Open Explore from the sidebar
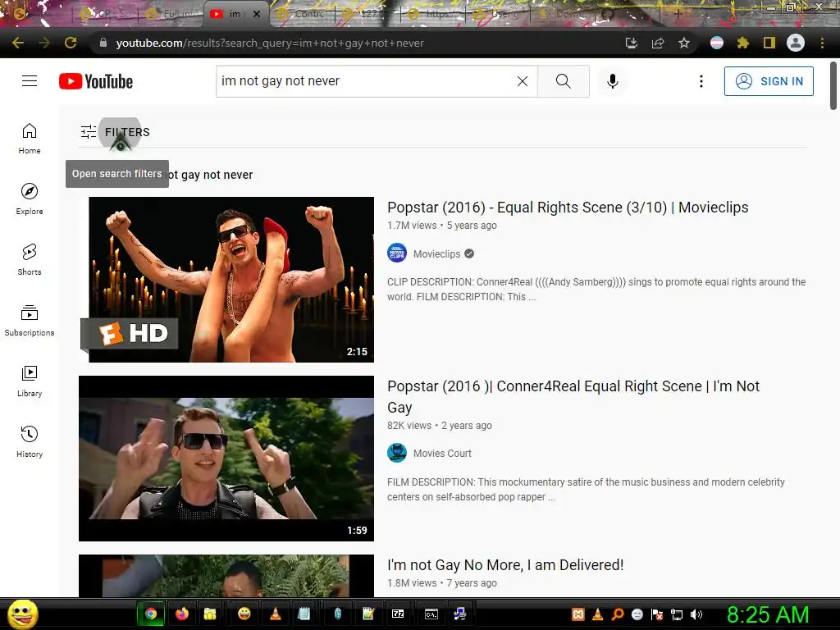This screenshot has height=630, width=840. coord(30,199)
